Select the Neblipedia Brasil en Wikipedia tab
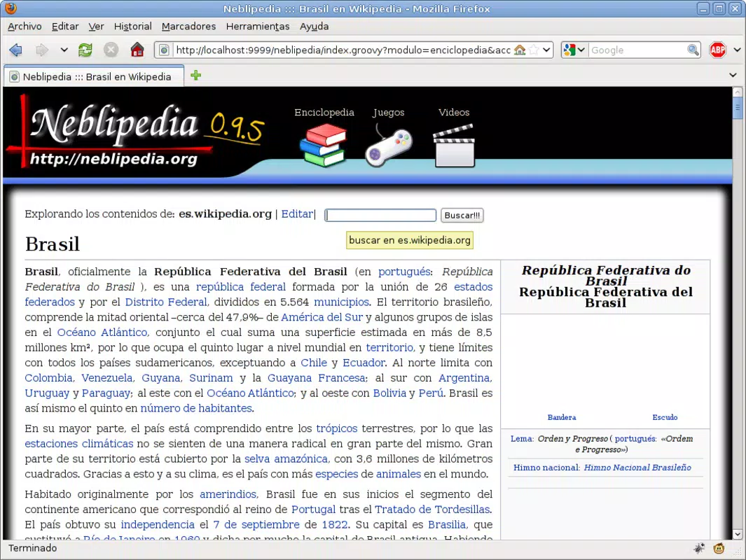The width and height of the screenshot is (746, 560). 94,76
